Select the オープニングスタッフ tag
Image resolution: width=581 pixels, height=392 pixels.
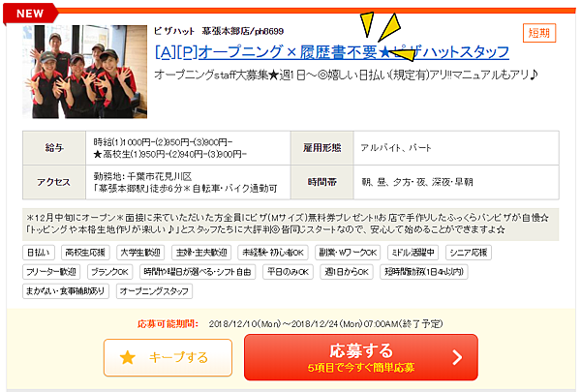pyautogui.click(x=154, y=291)
